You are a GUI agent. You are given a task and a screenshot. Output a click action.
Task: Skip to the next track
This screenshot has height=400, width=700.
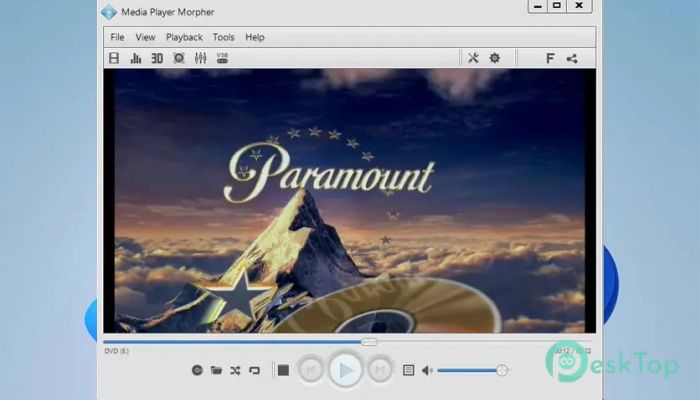point(380,369)
